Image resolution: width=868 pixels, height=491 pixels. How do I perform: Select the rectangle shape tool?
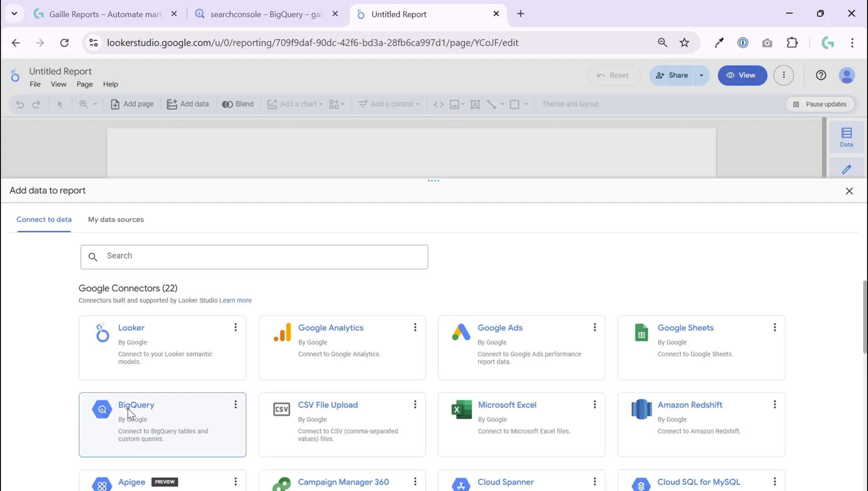click(515, 104)
